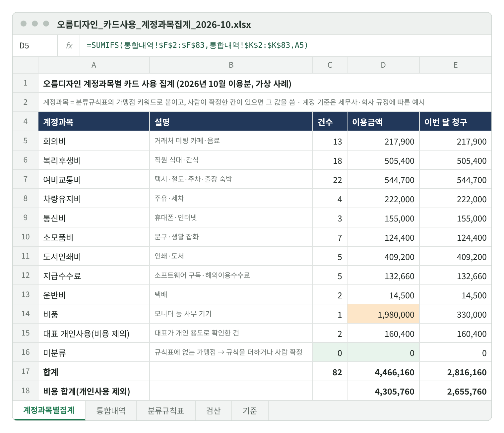Select the 회의비 cell
The image size is (504, 433).
[94, 141]
